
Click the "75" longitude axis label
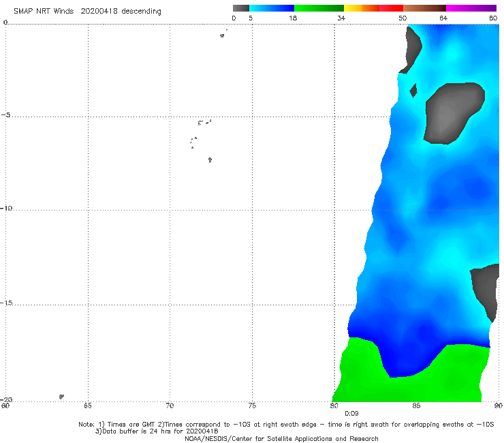[252, 406]
